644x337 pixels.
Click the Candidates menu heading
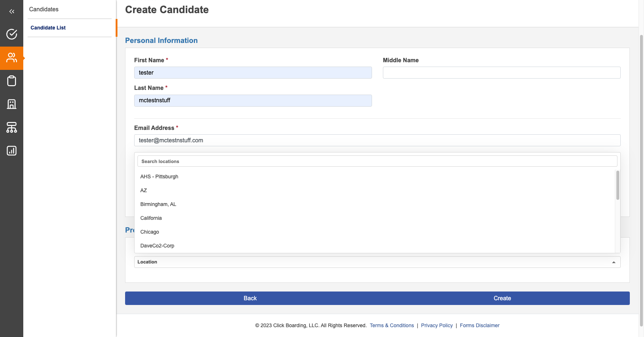click(x=44, y=9)
